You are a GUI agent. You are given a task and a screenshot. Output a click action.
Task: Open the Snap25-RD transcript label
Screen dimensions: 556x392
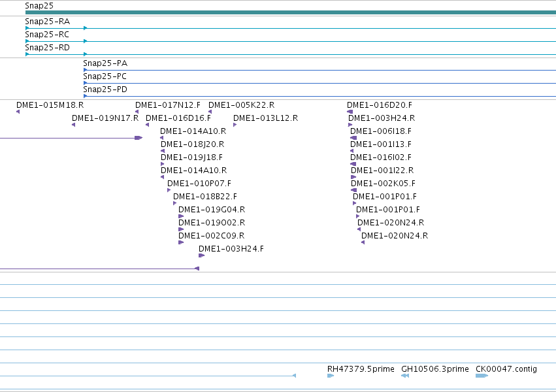tap(47, 48)
